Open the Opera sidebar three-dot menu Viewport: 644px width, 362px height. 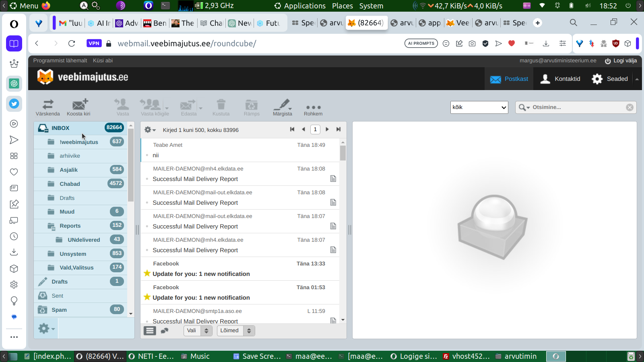[14, 337]
